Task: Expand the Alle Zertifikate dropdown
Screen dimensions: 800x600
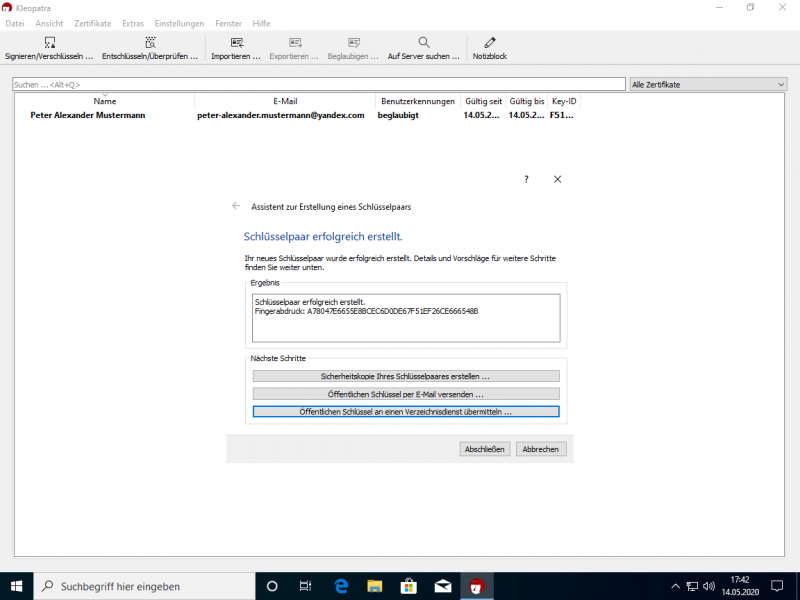Action: point(709,85)
